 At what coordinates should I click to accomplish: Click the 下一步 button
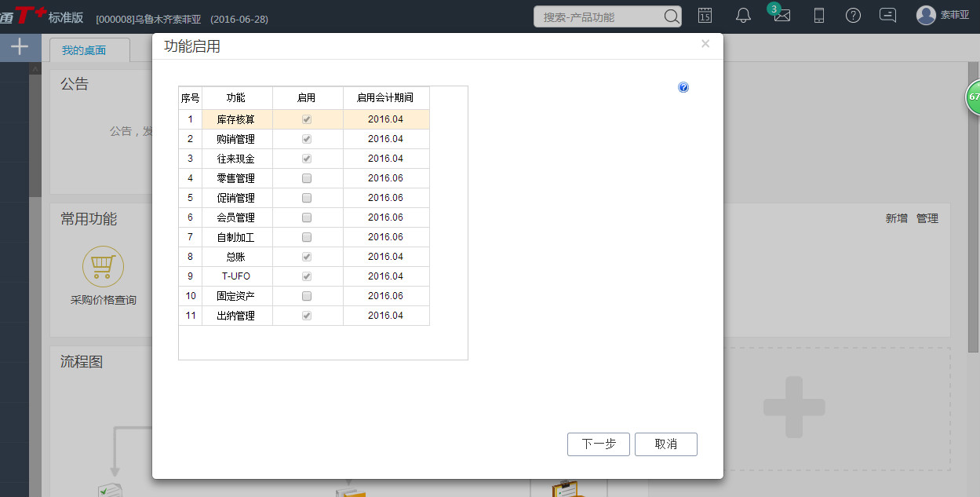tap(599, 444)
